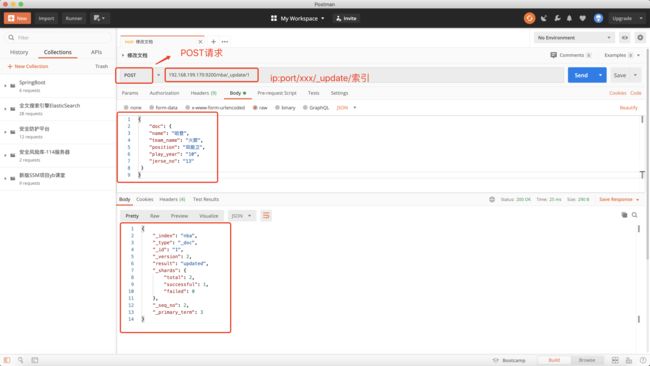The width and height of the screenshot is (650, 366).
Task: Click the New Collection link
Action: pos(28,66)
